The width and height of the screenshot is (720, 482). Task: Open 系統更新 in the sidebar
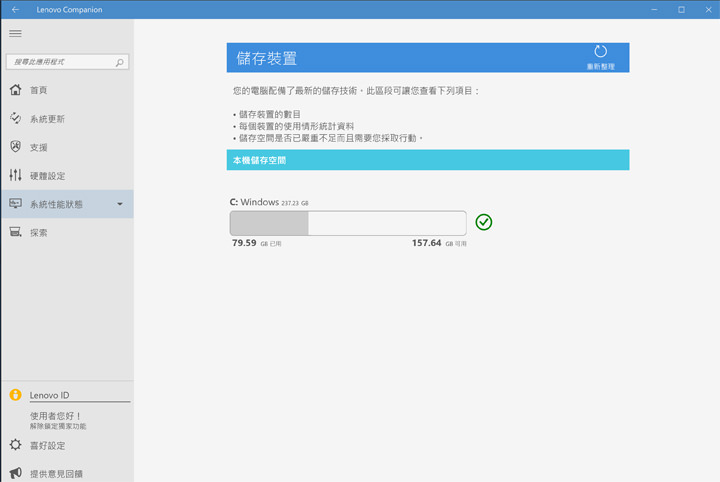(x=47, y=119)
